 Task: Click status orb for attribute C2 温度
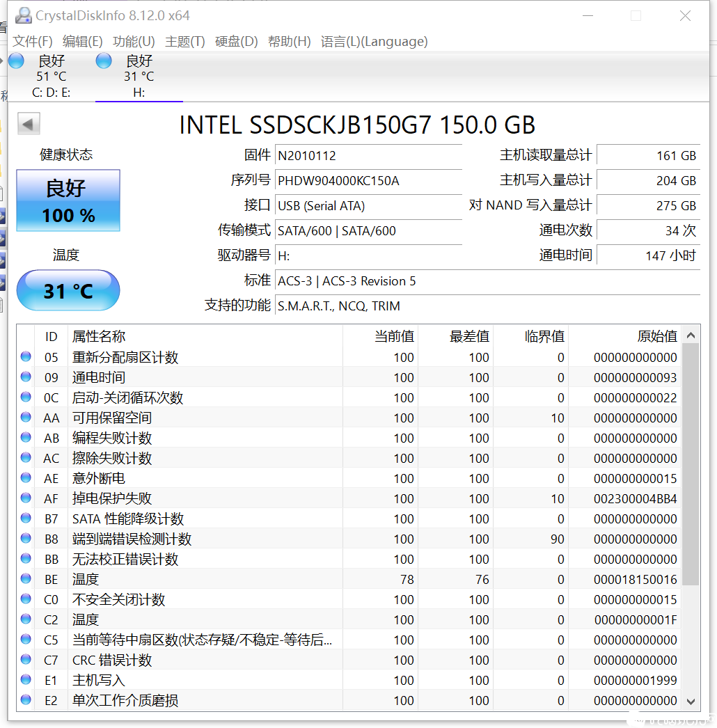[x=26, y=619]
